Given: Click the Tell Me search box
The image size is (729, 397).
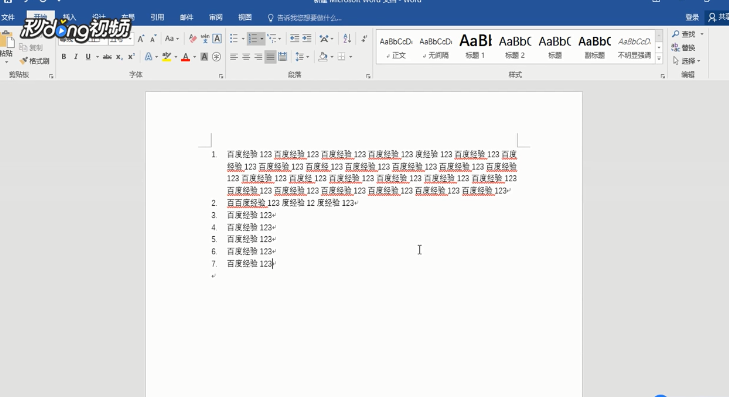Looking at the screenshot, I should (305, 18).
